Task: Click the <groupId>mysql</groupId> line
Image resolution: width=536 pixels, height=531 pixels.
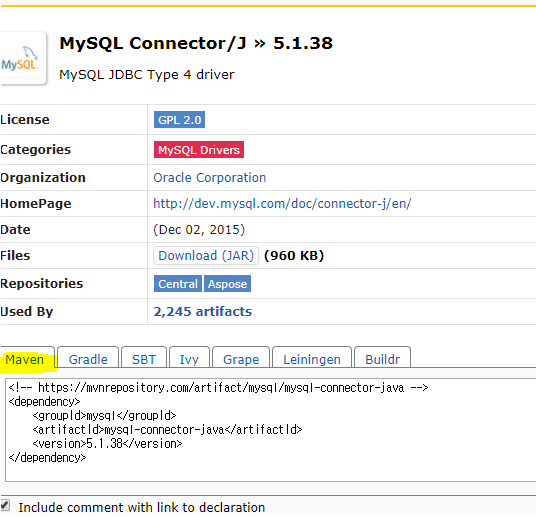Action: pyautogui.click(x=104, y=416)
